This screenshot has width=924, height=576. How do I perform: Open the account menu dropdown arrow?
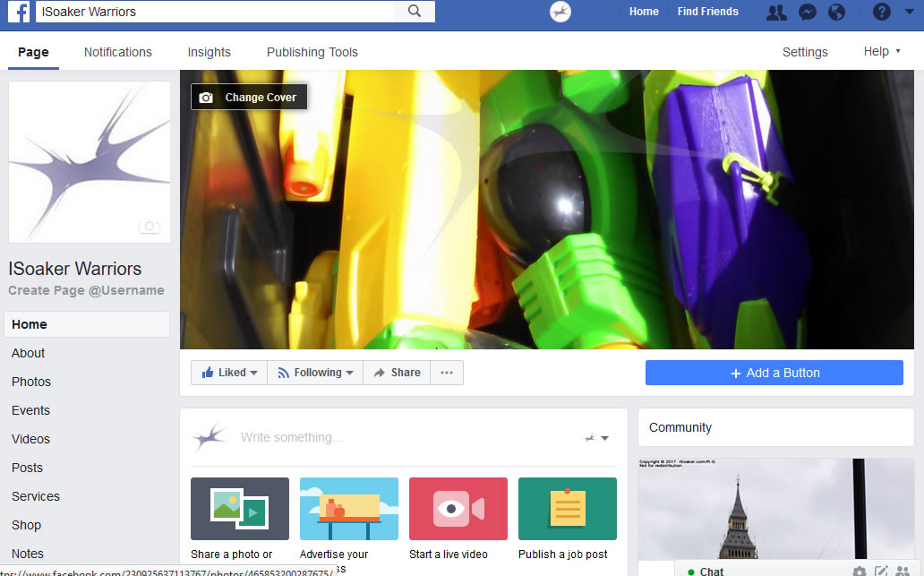pos(910,12)
